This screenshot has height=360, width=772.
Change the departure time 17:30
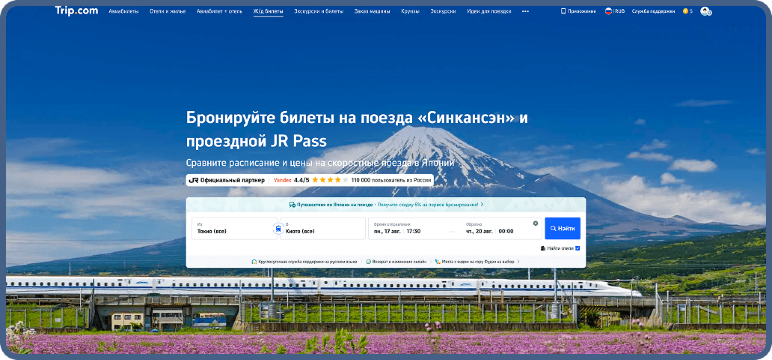414,231
